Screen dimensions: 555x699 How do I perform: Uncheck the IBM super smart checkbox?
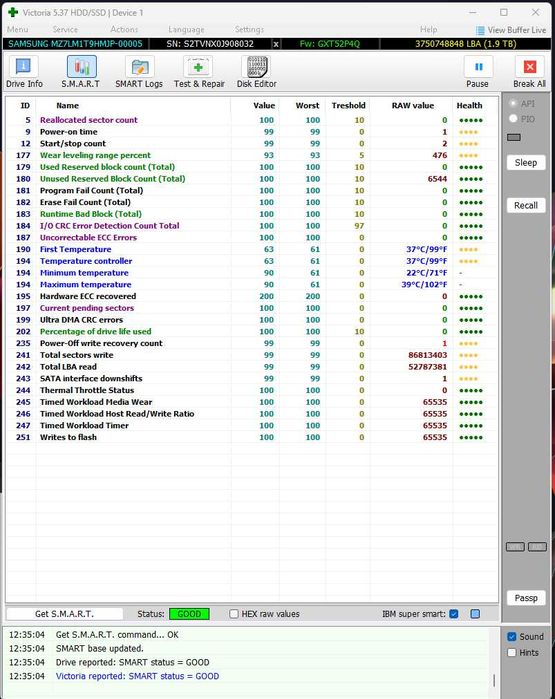[x=454, y=614]
